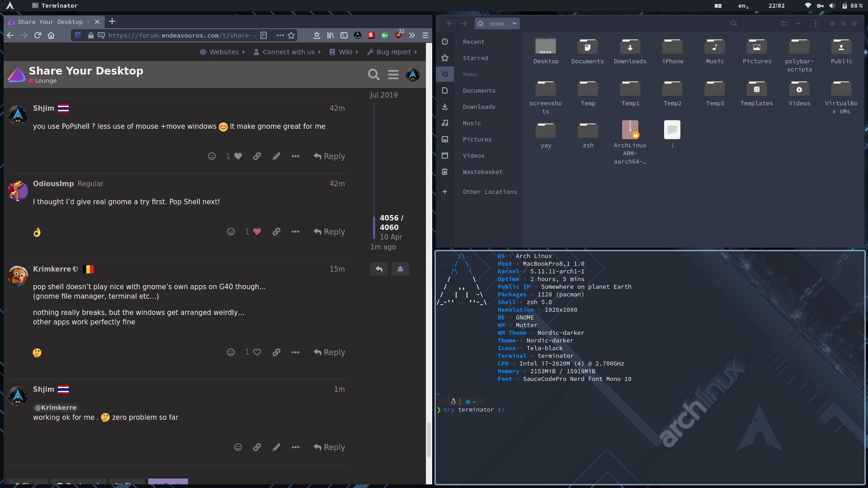The image size is (868, 488).
Task: Add reaction emoji to Shjim's latest post
Action: [238, 447]
